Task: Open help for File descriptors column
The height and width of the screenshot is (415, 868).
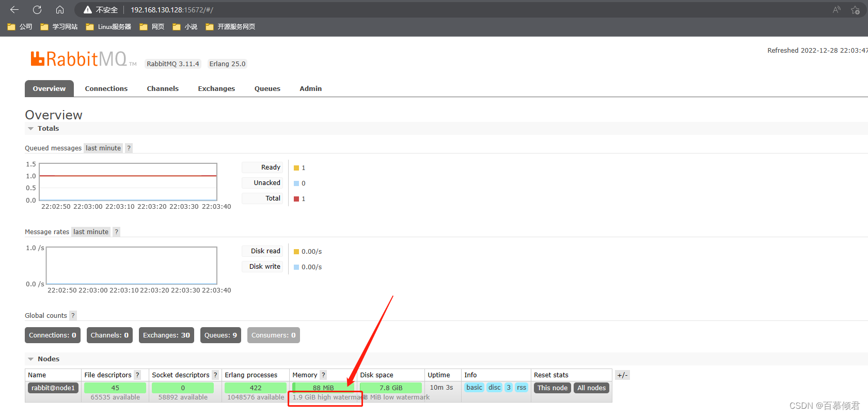Action: tap(137, 375)
